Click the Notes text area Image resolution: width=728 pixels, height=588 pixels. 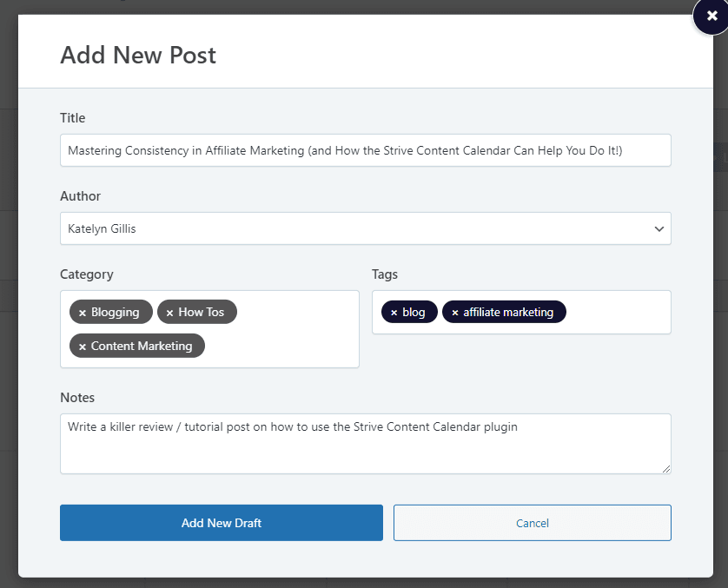point(365,443)
